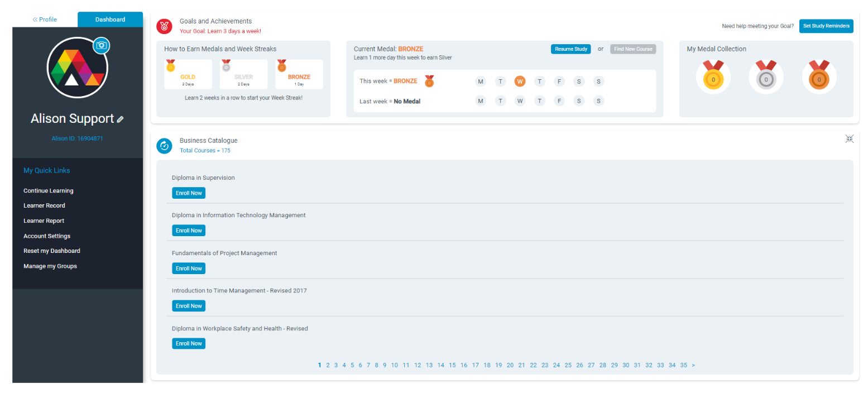868x393 pixels.
Task: Open Fundamentals of Project Management course title
Action: (x=224, y=253)
